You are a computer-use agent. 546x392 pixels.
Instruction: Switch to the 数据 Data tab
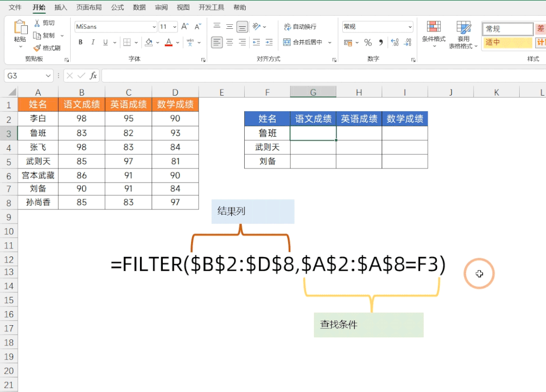[x=139, y=7]
